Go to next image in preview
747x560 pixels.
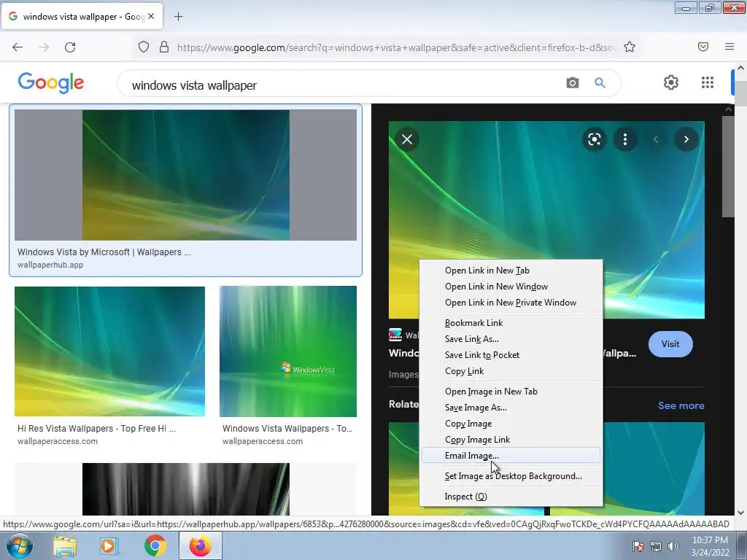pyautogui.click(x=686, y=139)
